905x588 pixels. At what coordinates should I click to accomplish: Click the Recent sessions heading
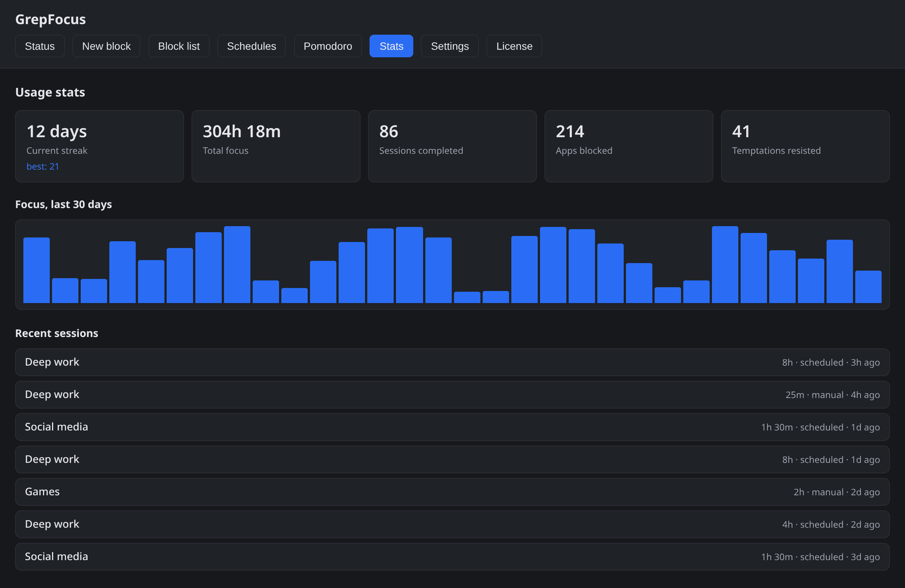[x=57, y=333]
